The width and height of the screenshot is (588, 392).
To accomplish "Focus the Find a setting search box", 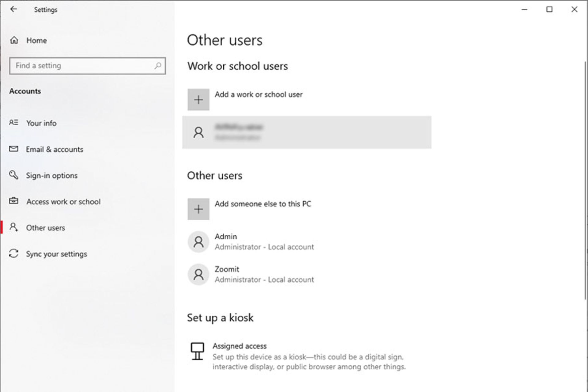I will 88,66.
